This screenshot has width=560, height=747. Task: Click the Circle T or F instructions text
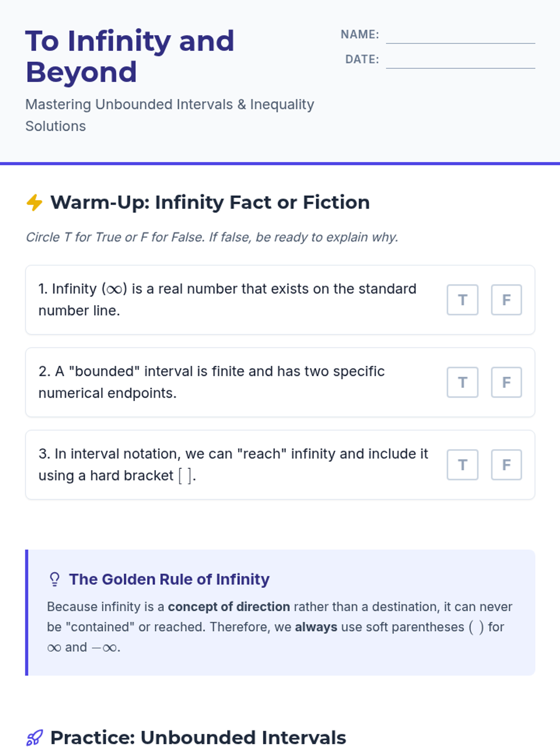click(x=212, y=237)
